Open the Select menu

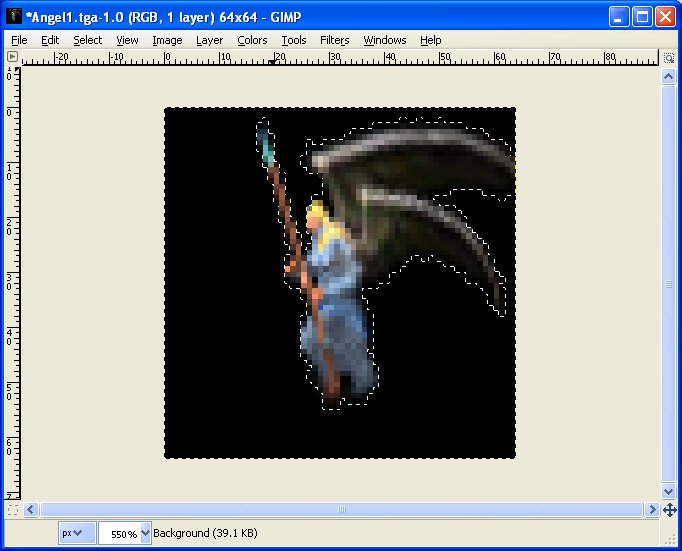pos(87,40)
